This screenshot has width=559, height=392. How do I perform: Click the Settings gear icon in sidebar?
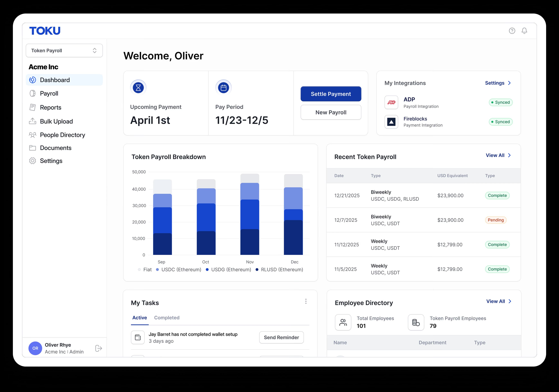[x=33, y=161]
